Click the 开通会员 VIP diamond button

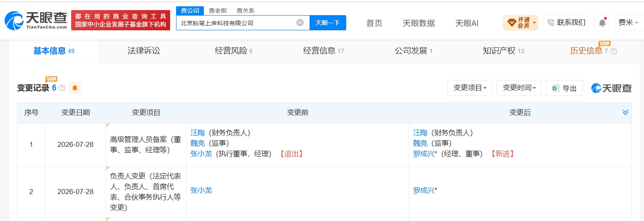pos(520,23)
